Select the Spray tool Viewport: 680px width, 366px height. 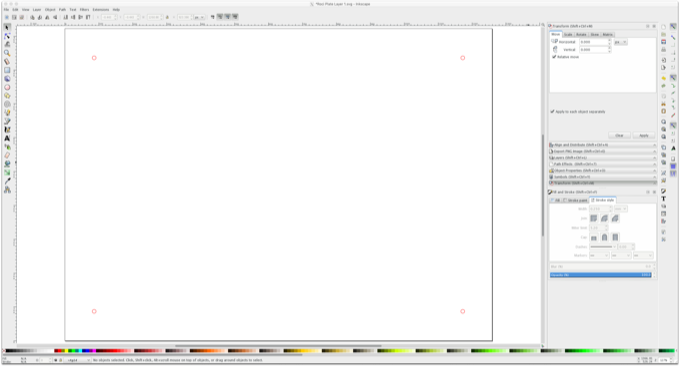click(x=7, y=147)
